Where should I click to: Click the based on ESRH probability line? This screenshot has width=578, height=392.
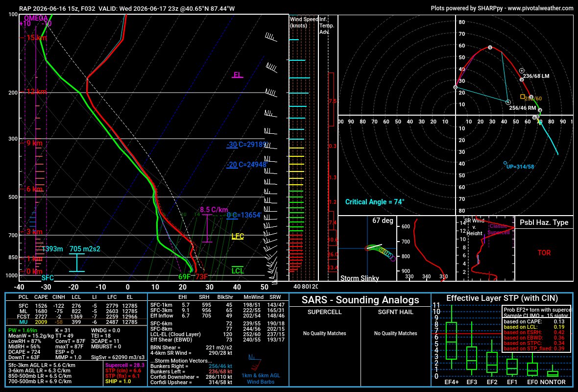point(534,332)
